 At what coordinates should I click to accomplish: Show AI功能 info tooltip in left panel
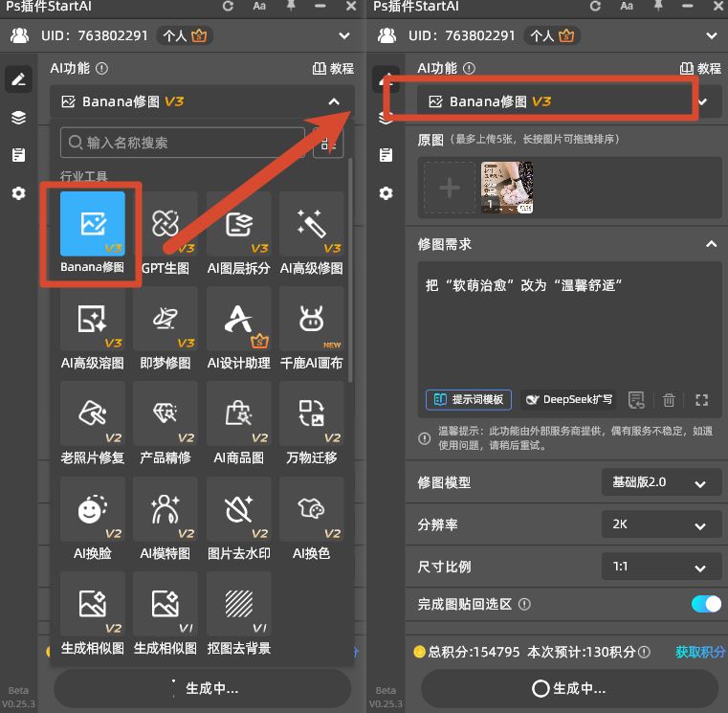click(101, 69)
